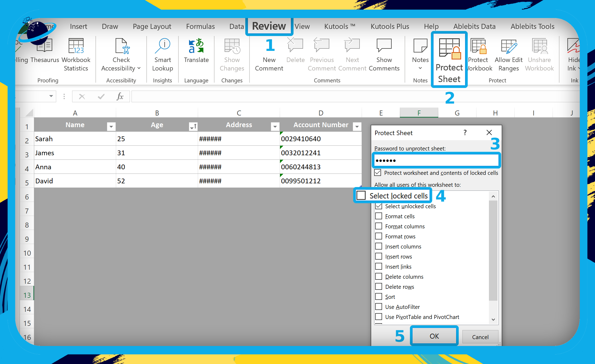Scroll down the permissions list
This screenshot has height=364, width=595.
(493, 320)
